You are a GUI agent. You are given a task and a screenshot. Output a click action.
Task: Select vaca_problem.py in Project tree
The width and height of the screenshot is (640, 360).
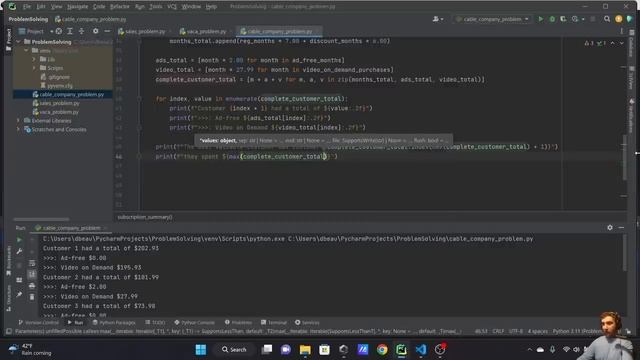click(x=60, y=112)
